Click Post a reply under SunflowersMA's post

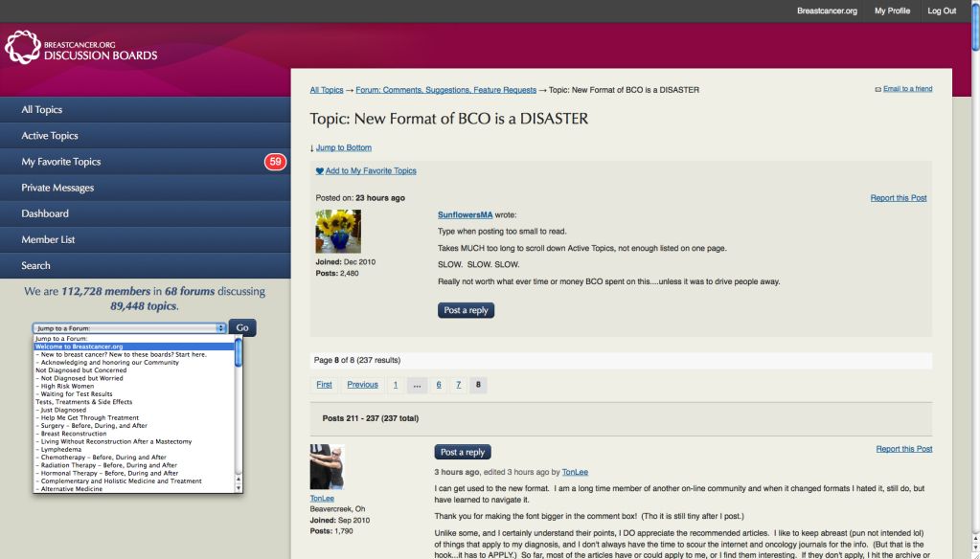pyautogui.click(x=466, y=310)
